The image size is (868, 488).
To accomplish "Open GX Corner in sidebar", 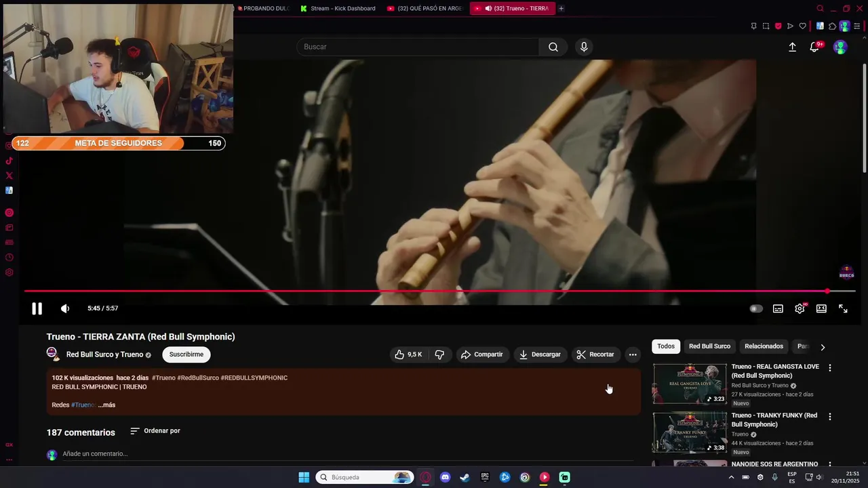I will (9, 445).
